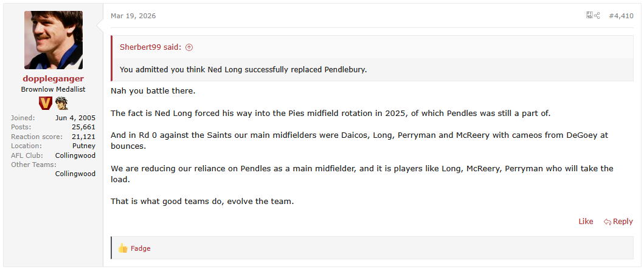Click the share post icon
This screenshot has width=644, height=269.
point(597,16)
